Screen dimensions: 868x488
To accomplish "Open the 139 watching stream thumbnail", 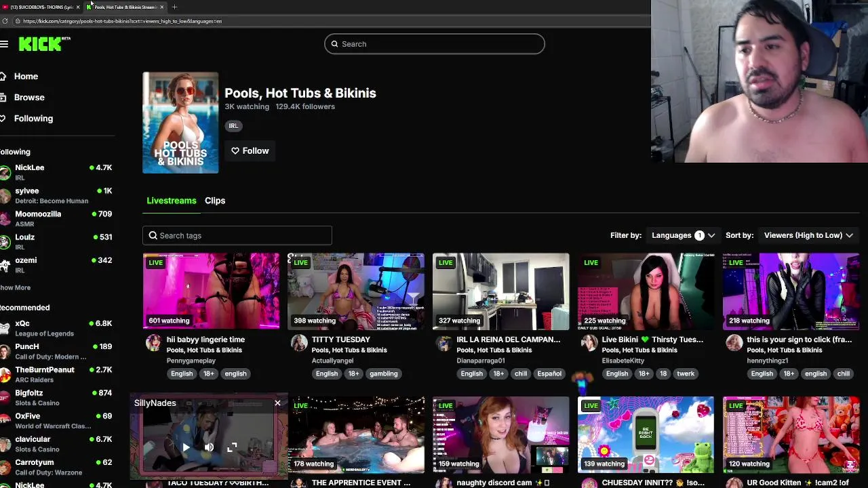I will (646, 434).
